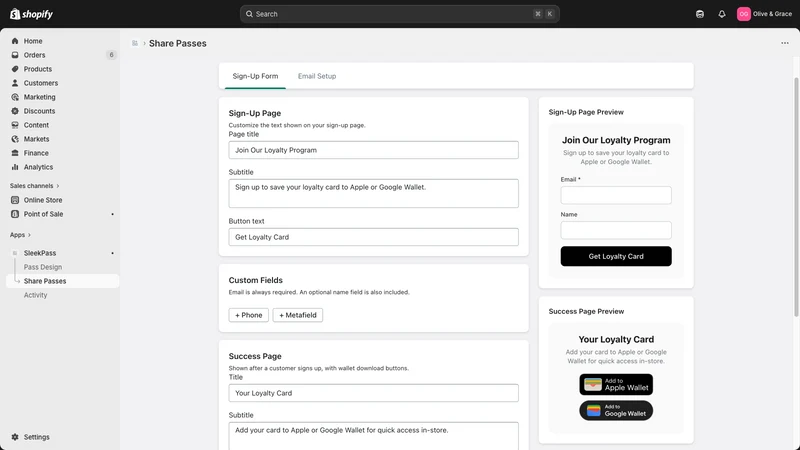Screen dimensions: 800x450
Task: Edit the Button text field
Action: coord(373,237)
